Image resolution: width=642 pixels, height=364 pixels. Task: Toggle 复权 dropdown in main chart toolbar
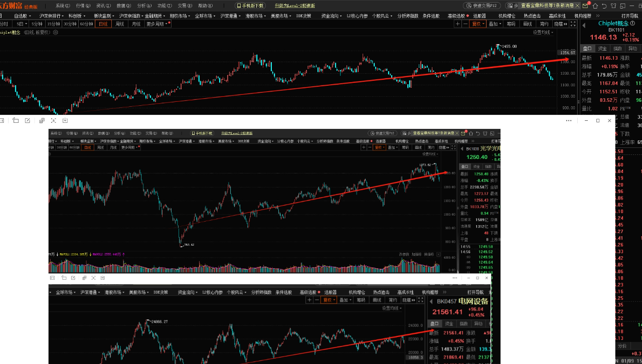coord(477,24)
